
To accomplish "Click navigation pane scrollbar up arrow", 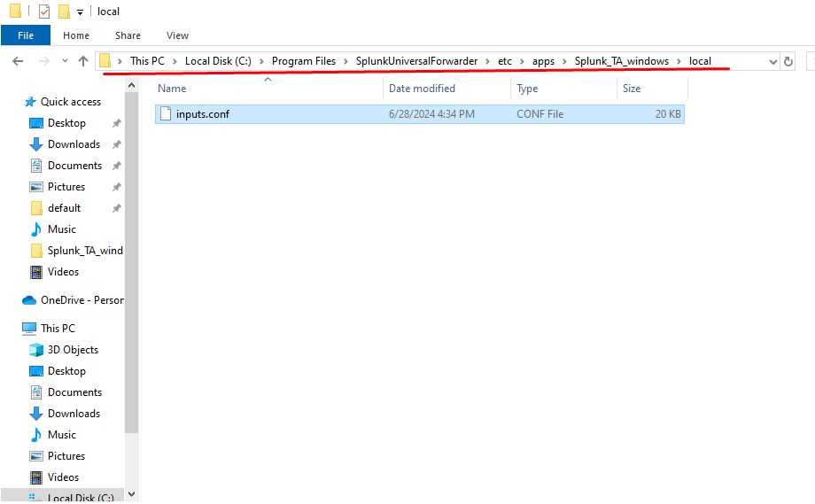I will [x=131, y=85].
